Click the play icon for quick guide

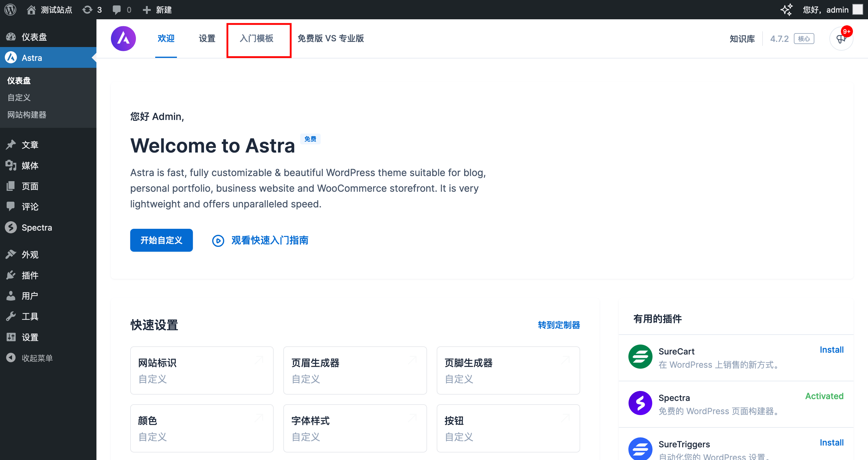point(218,241)
